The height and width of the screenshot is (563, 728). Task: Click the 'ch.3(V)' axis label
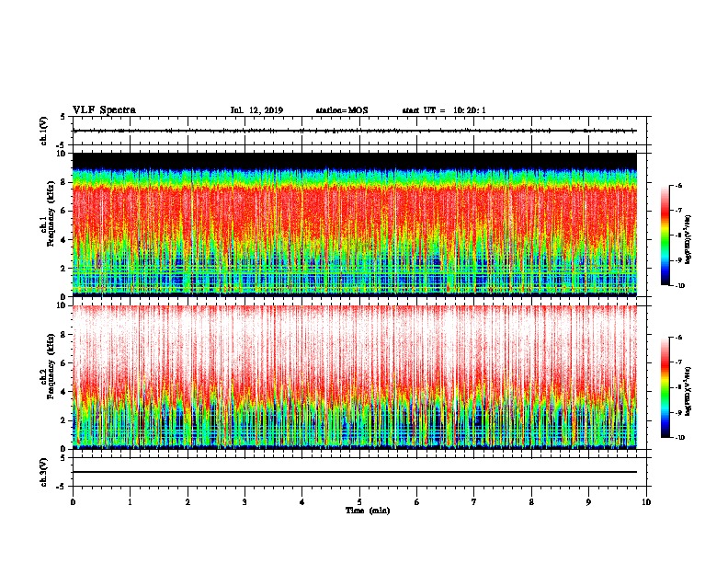[43, 472]
